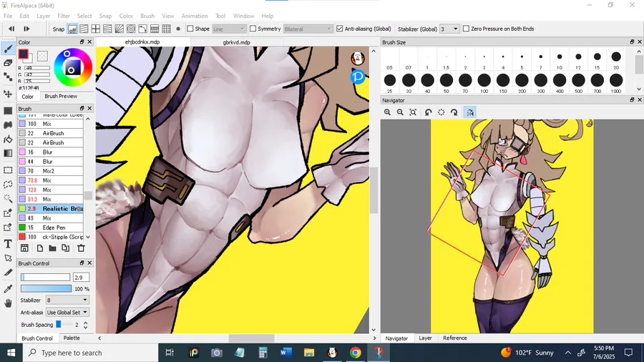
Task: Select the Eyedropper tool
Action: point(8,289)
